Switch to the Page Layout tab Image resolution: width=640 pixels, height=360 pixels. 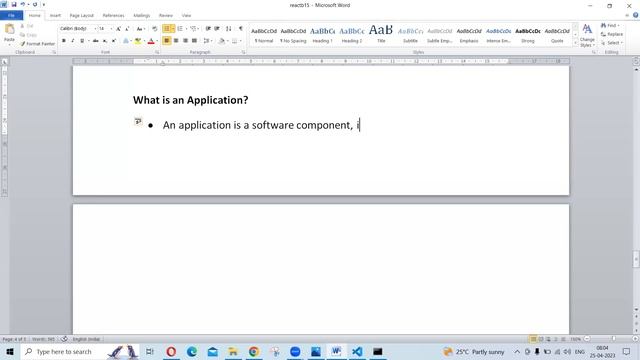pos(82,16)
